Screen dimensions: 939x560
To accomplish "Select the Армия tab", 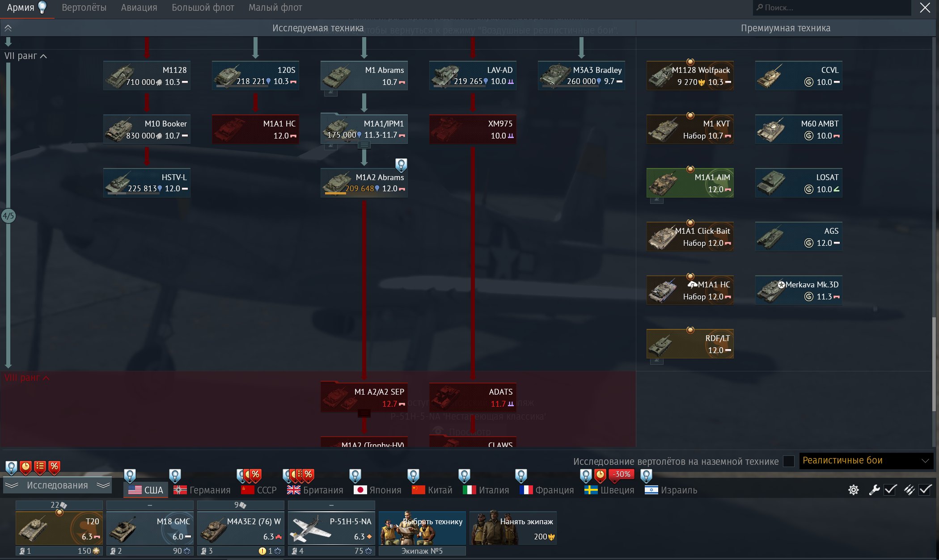I will 27,8.
